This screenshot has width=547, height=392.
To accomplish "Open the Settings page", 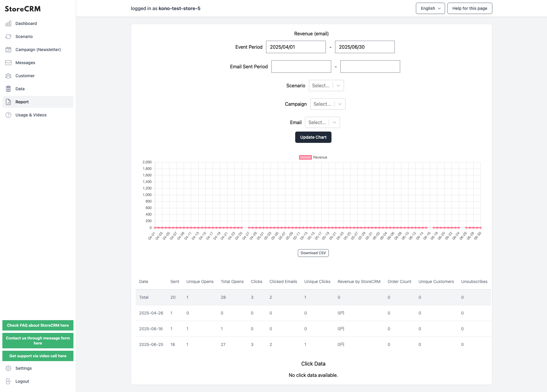I will [38, 368].
